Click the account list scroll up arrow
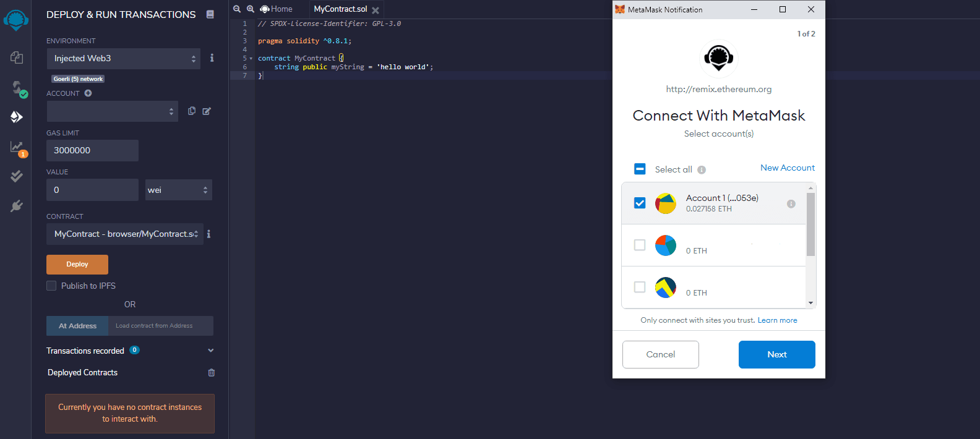The height and width of the screenshot is (439, 980). coord(810,187)
